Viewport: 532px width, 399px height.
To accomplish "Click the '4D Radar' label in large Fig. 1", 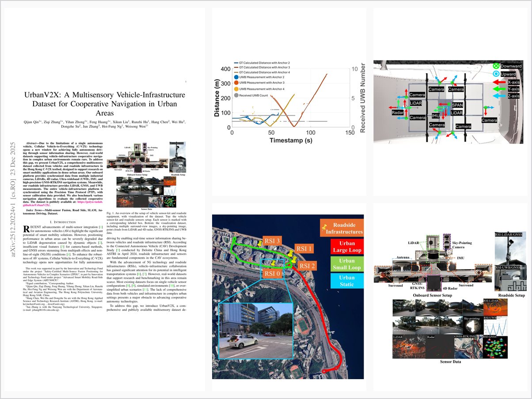I will 450,289.
